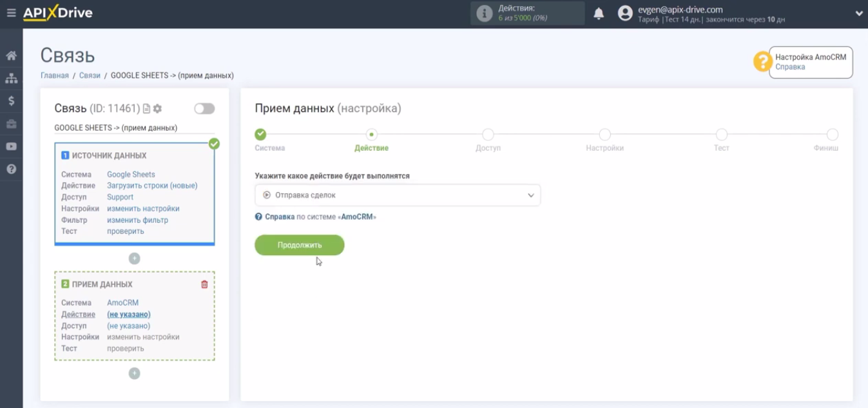The height and width of the screenshot is (408, 868).
Task: Delete the ПРИЕМ ДАННЫХ block
Action: [204, 284]
